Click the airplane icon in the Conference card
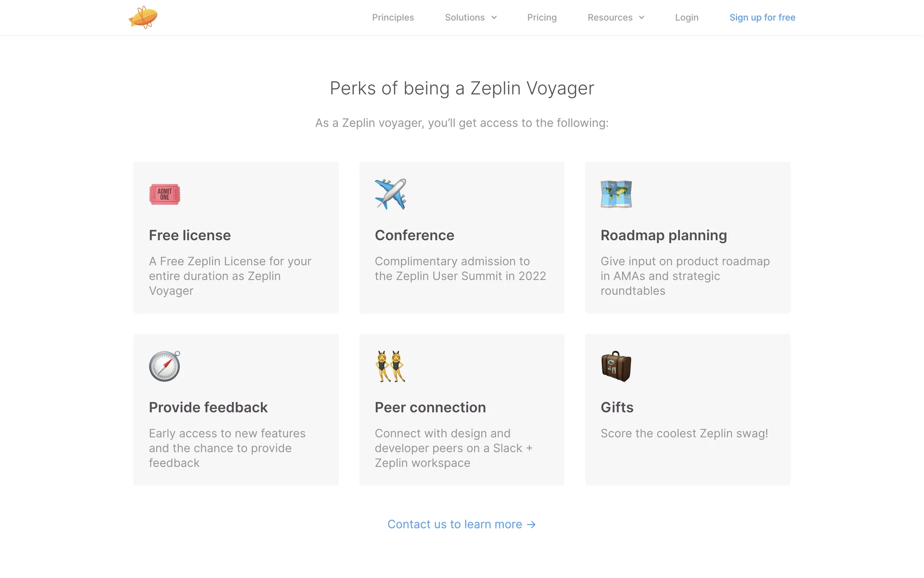Viewport: 924px width, 578px height. (x=390, y=194)
